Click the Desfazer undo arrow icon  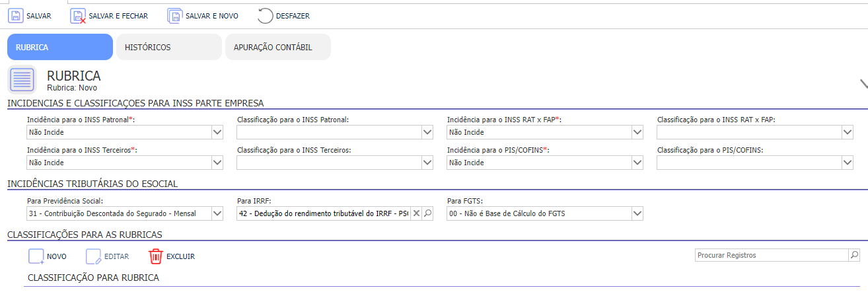point(265,16)
